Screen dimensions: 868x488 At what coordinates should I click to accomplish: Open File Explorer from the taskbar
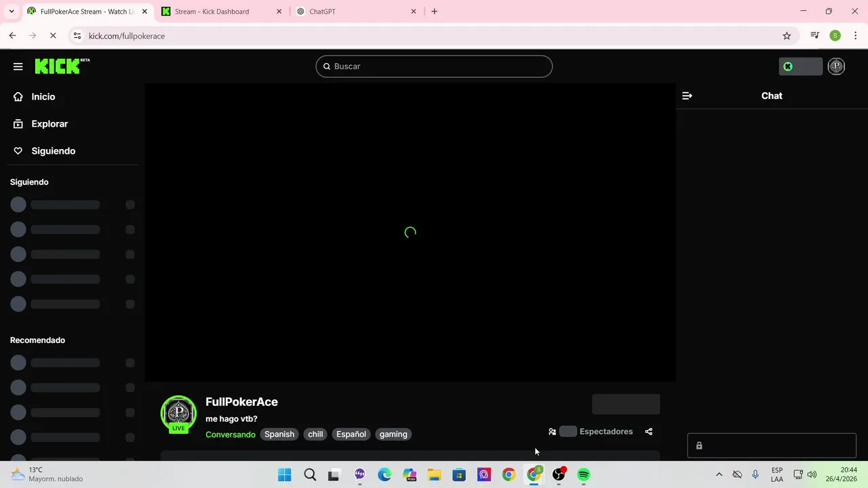click(x=434, y=474)
